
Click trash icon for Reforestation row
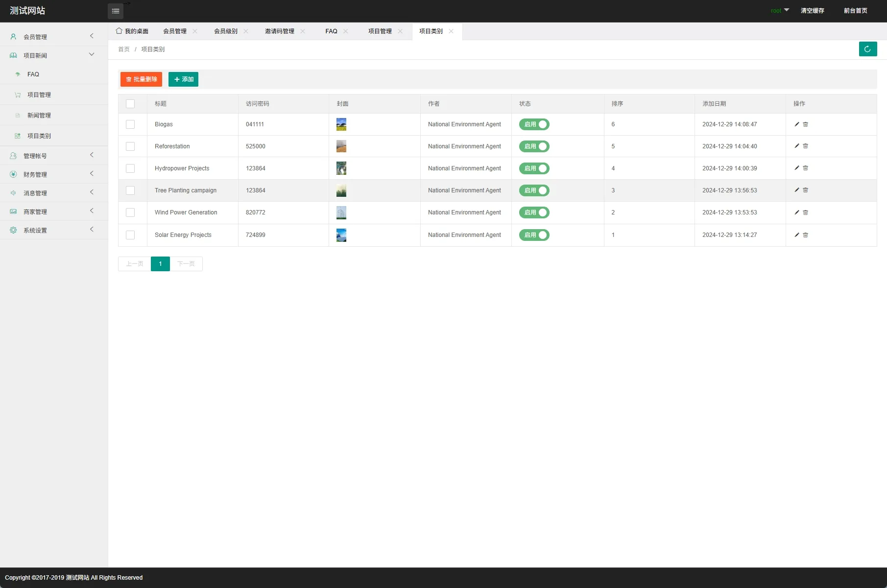(x=805, y=146)
